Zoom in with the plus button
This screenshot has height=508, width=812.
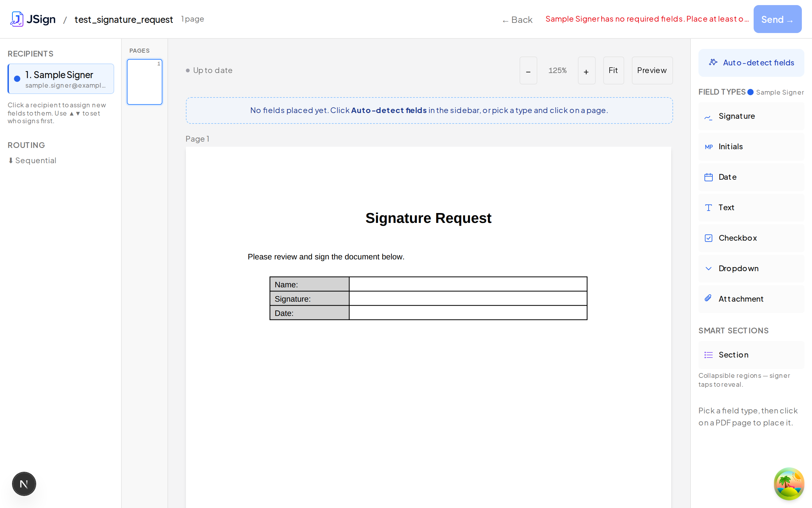[586, 70]
